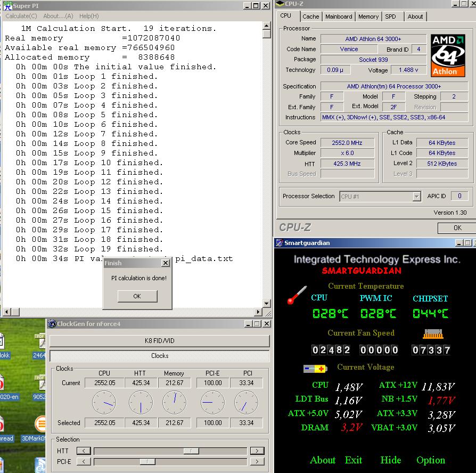Click the Multiplier x 6.0 field
The image size is (476, 473).
[347, 153]
